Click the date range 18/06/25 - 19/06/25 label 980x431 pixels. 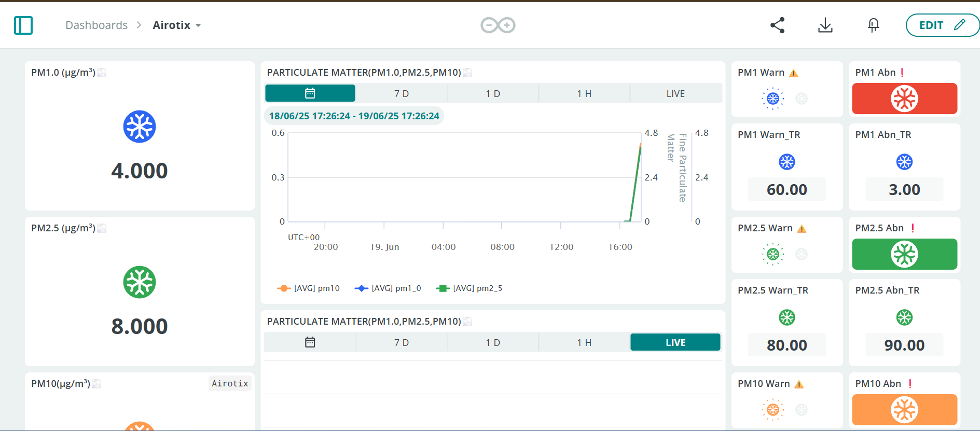click(354, 116)
